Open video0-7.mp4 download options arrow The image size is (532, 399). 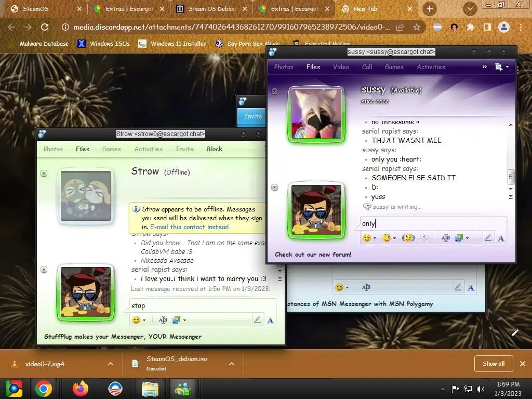pos(111,364)
